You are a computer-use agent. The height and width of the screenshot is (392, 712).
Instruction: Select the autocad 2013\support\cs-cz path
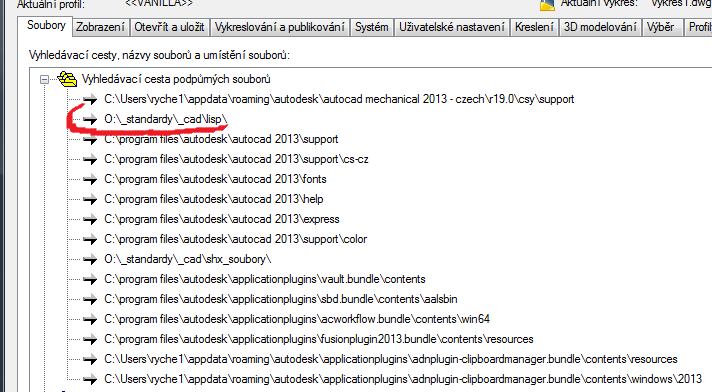coord(236,159)
